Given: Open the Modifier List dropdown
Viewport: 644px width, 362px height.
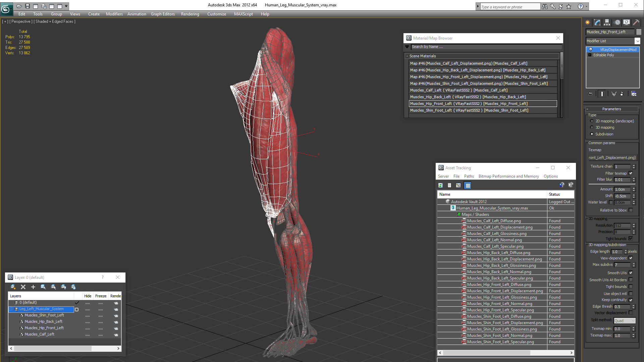Looking at the screenshot, I should pos(637,41).
